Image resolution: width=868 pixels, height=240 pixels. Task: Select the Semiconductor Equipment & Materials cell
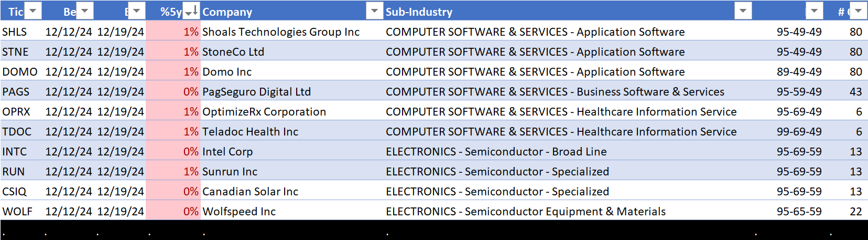coord(526,211)
